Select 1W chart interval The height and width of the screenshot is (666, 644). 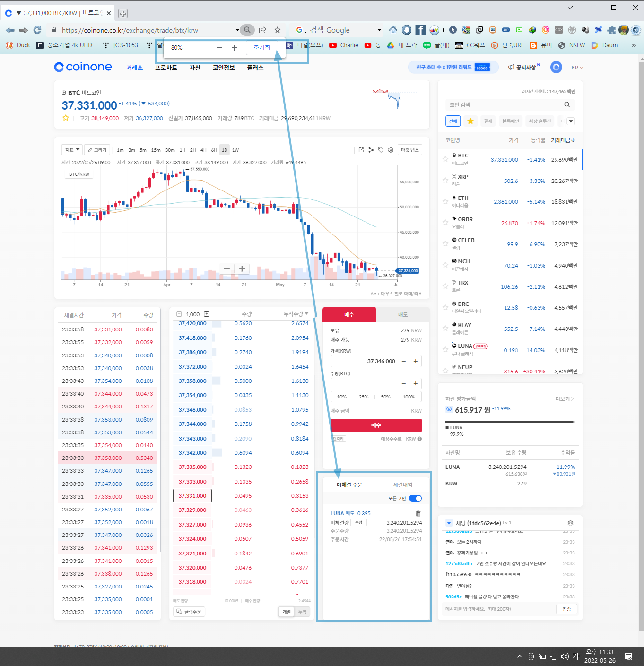[235, 150]
